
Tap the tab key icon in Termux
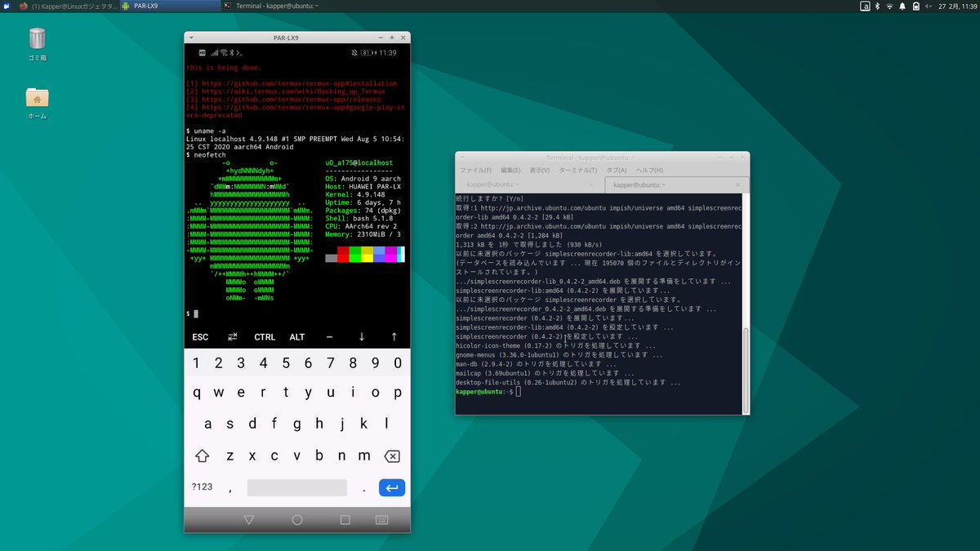[x=233, y=337]
